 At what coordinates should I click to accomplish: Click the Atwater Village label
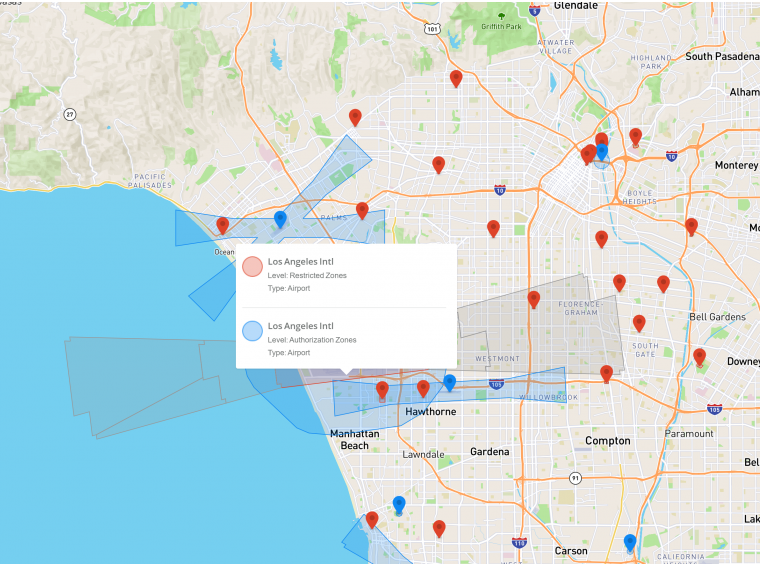[555, 47]
